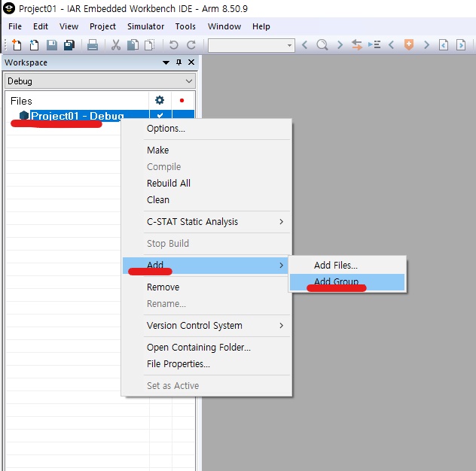Image resolution: width=476 pixels, height=471 pixels.
Task: Select Project01 - Debug tree node
Action: [78, 116]
